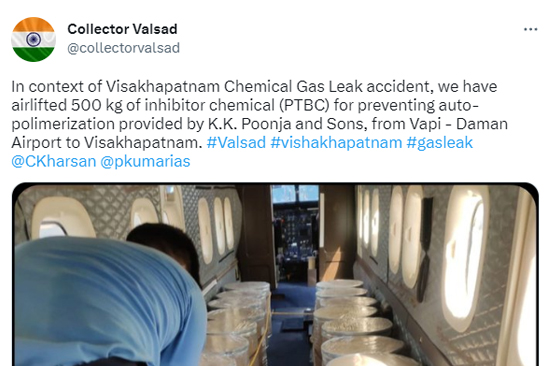550x366 pixels.
Task: Visit the @pkumarias mentioned profile
Action: click(145, 162)
